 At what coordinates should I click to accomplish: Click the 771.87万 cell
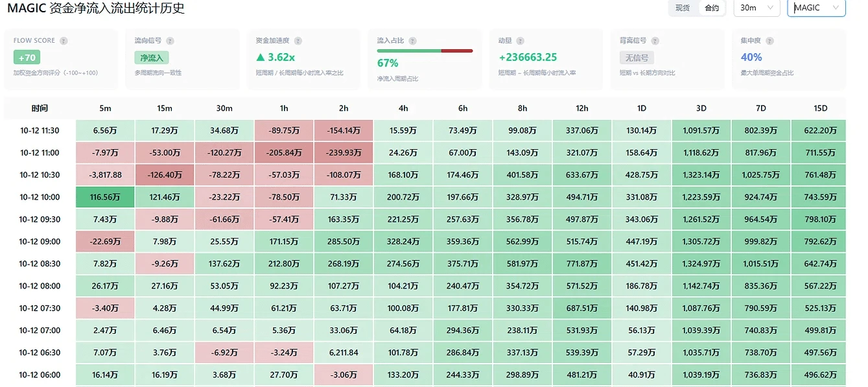582,264
